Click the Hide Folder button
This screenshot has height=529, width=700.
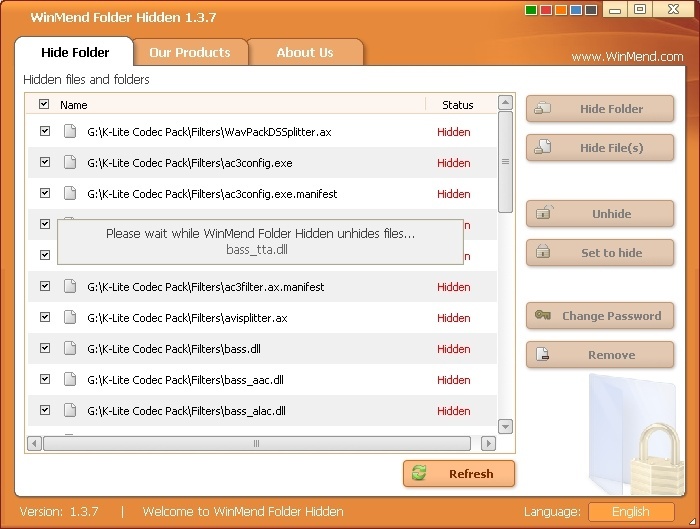(x=600, y=108)
